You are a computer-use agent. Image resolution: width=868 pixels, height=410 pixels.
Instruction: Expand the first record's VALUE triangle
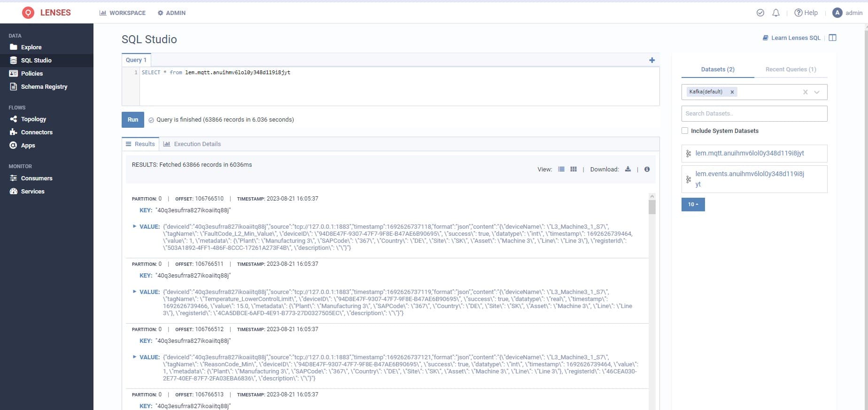[135, 226]
